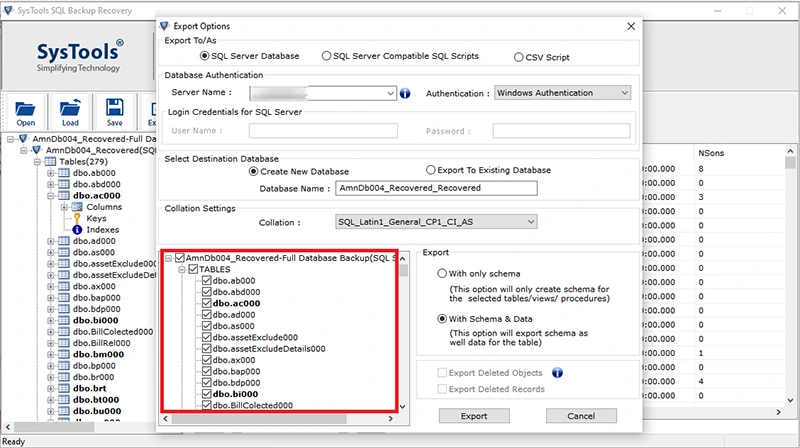Open the Server Name dropdown

(x=390, y=93)
